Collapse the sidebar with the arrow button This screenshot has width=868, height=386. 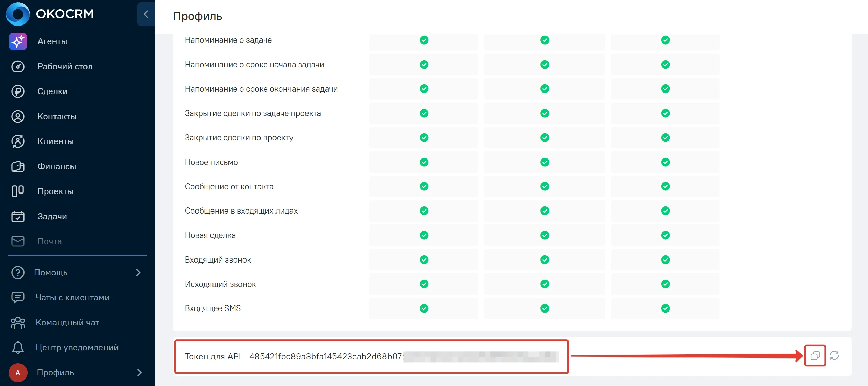[146, 14]
